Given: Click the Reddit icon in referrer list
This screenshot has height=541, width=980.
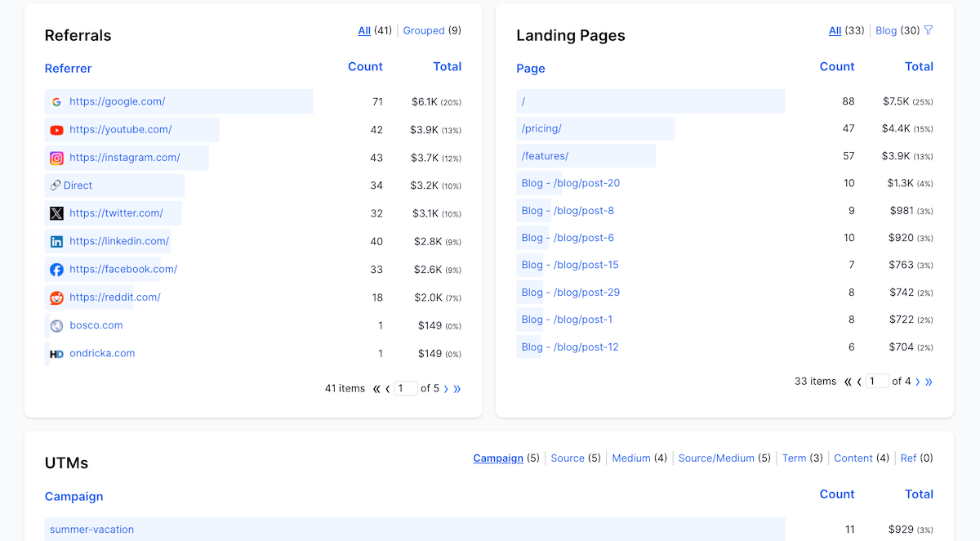Looking at the screenshot, I should pos(56,298).
